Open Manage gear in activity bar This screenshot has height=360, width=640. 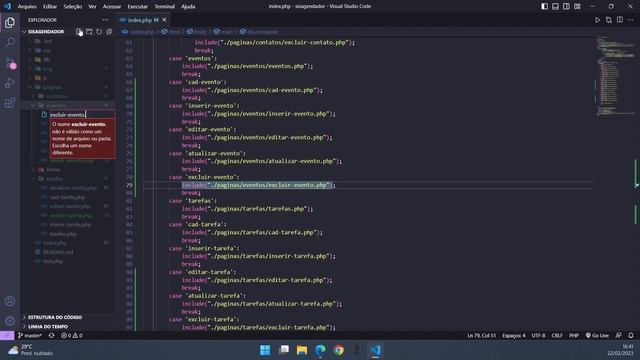pos(10,321)
